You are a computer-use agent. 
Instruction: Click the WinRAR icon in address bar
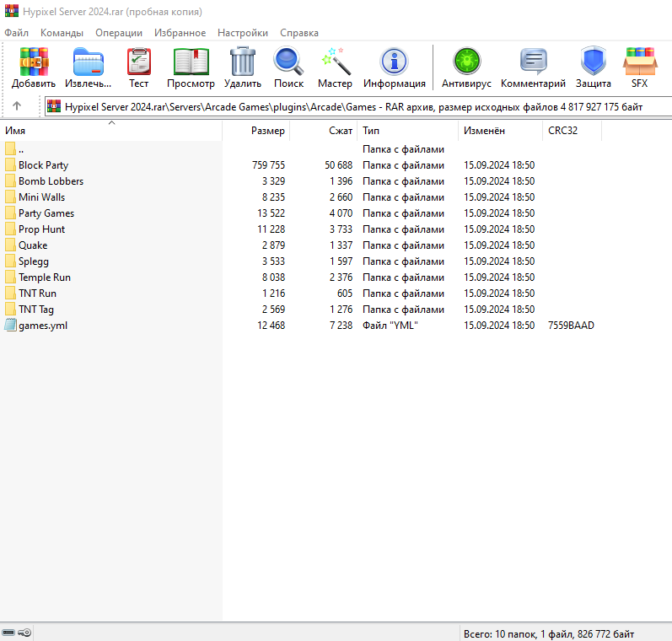pyautogui.click(x=54, y=106)
